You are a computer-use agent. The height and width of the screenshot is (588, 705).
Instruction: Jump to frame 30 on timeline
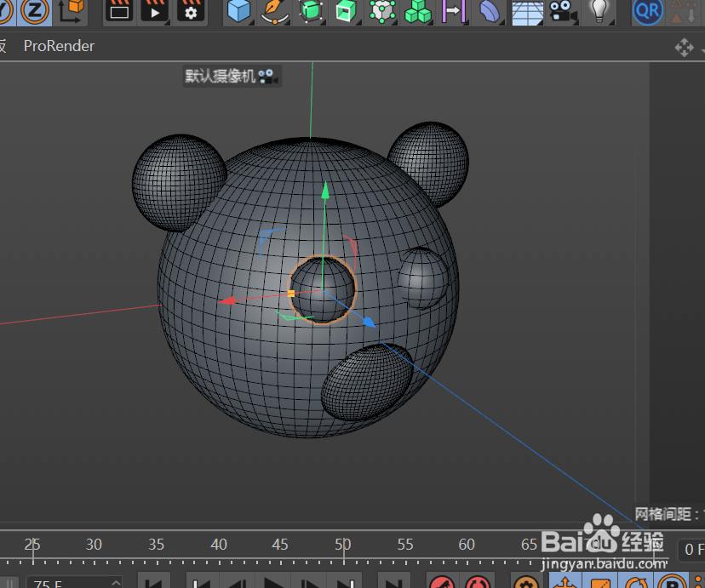(x=94, y=545)
